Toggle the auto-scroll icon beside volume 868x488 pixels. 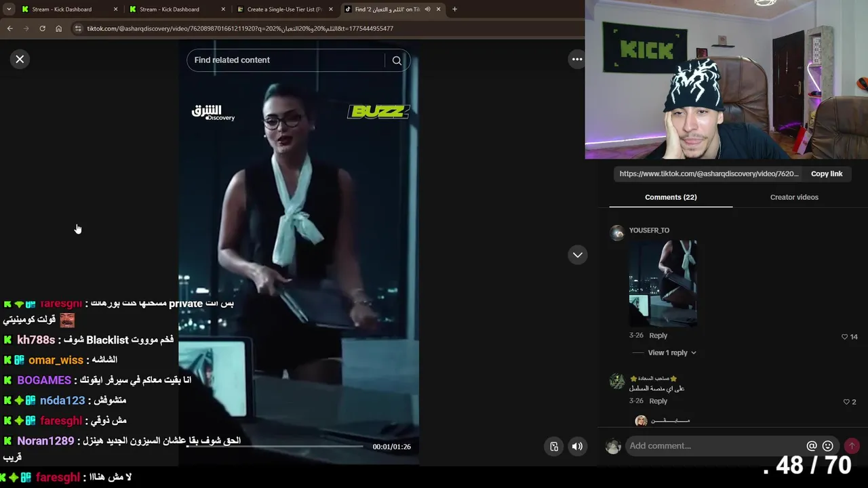click(554, 447)
